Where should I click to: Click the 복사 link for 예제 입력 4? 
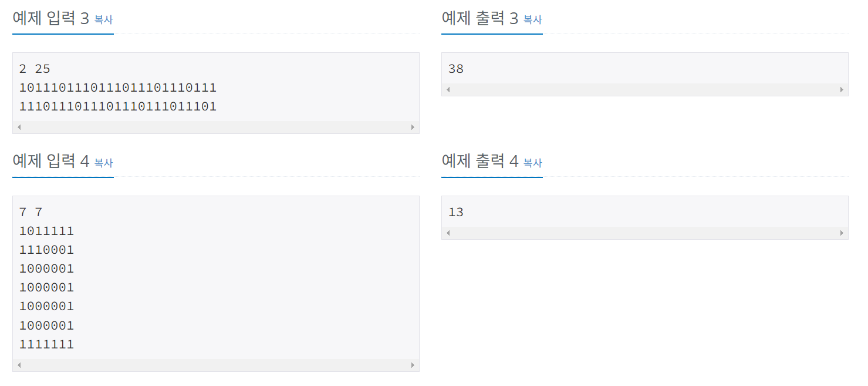[103, 163]
